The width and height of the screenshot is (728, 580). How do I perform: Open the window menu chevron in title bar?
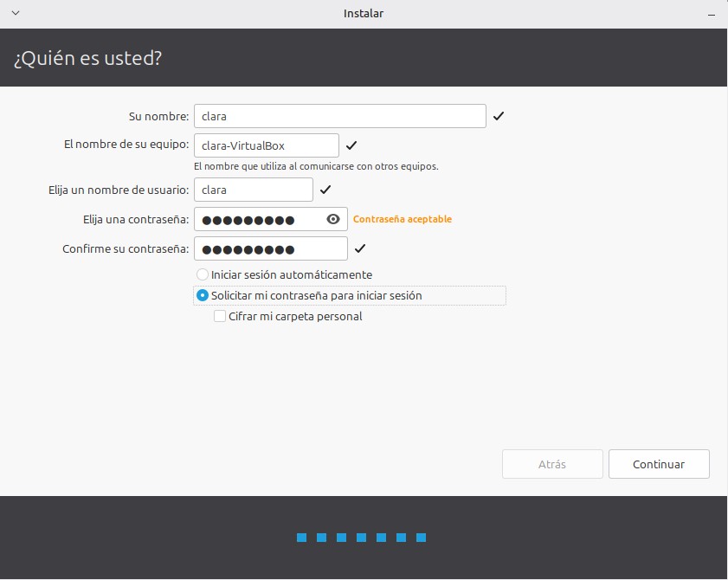(15, 13)
